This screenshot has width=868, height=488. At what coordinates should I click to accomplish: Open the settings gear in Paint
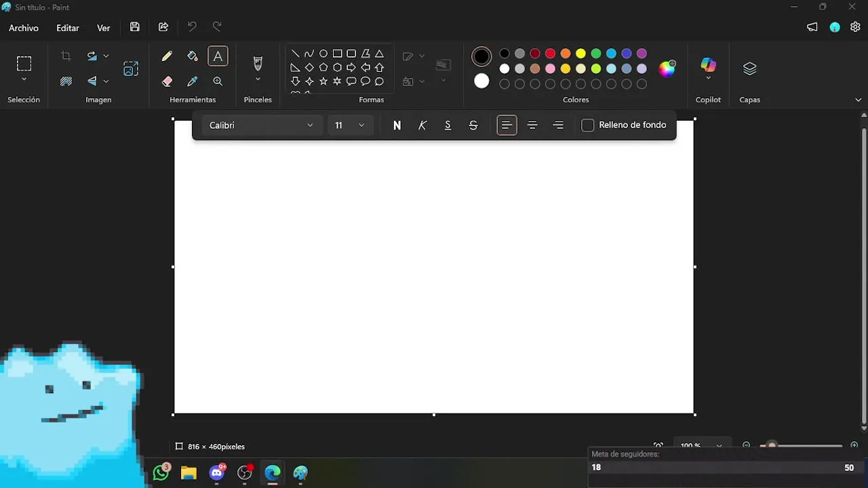click(x=855, y=27)
